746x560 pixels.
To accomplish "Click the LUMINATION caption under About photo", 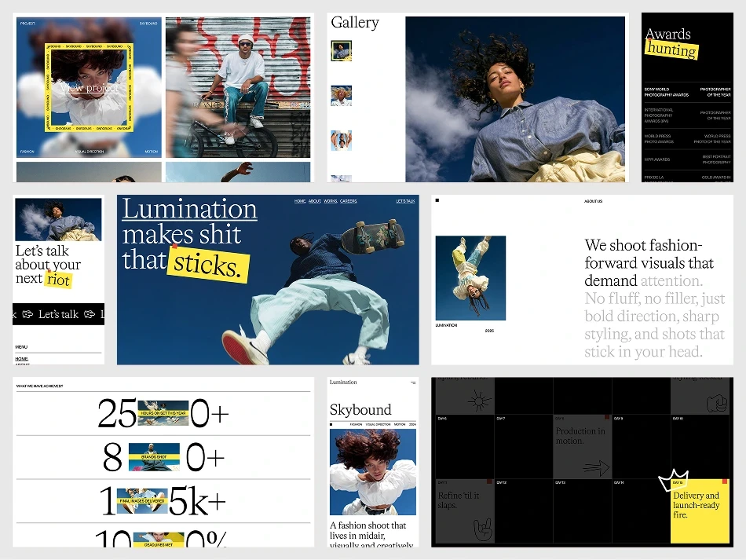I will pyautogui.click(x=446, y=325).
